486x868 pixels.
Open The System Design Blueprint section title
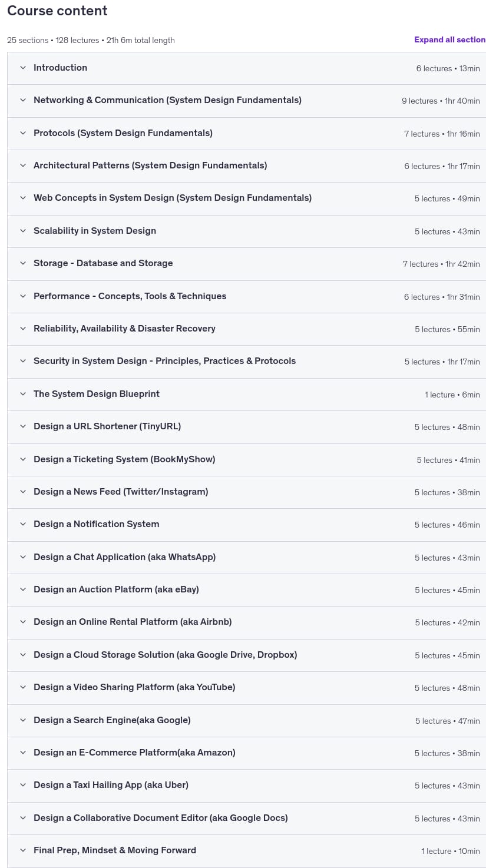click(x=97, y=394)
